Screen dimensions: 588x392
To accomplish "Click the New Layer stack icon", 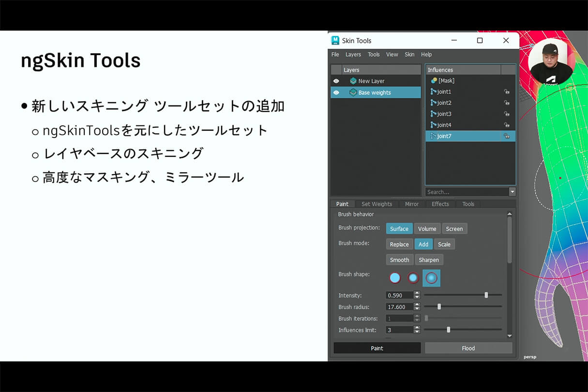I will pos(353,81).
